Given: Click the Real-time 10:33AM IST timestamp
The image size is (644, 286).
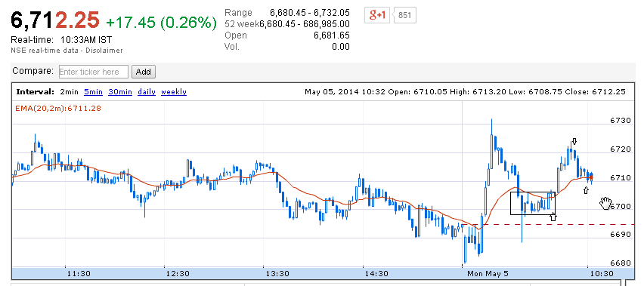Looking at the screenshot, I should 60,40.
